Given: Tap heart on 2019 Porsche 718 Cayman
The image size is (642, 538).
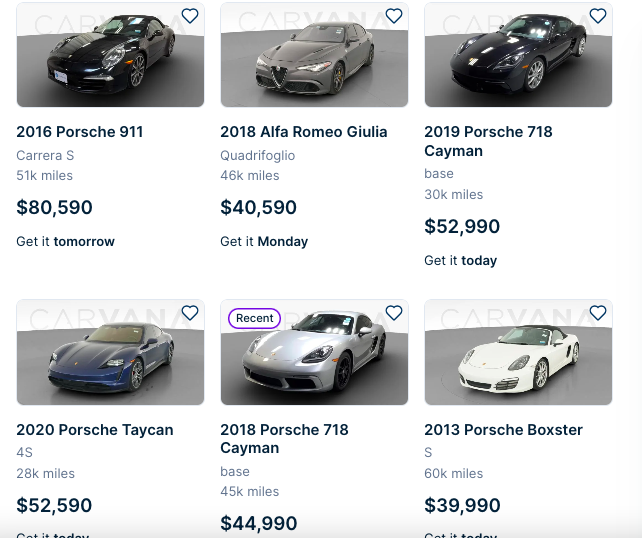Looking at the screenshot, I should point(598,16).
